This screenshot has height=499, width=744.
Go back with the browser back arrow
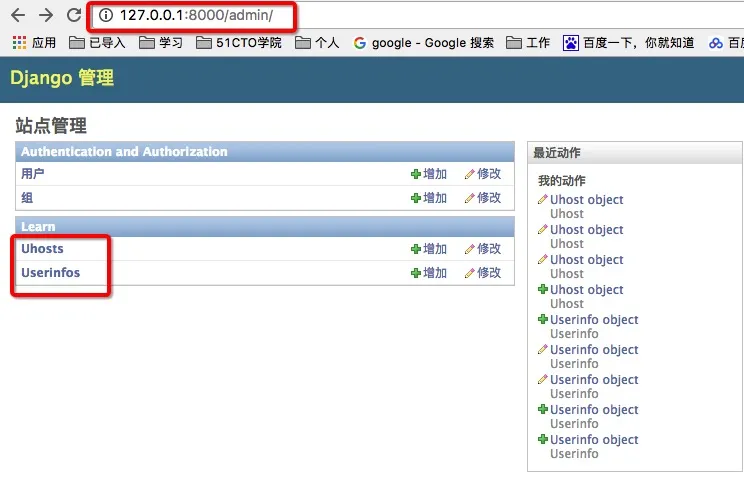[18, 15]
